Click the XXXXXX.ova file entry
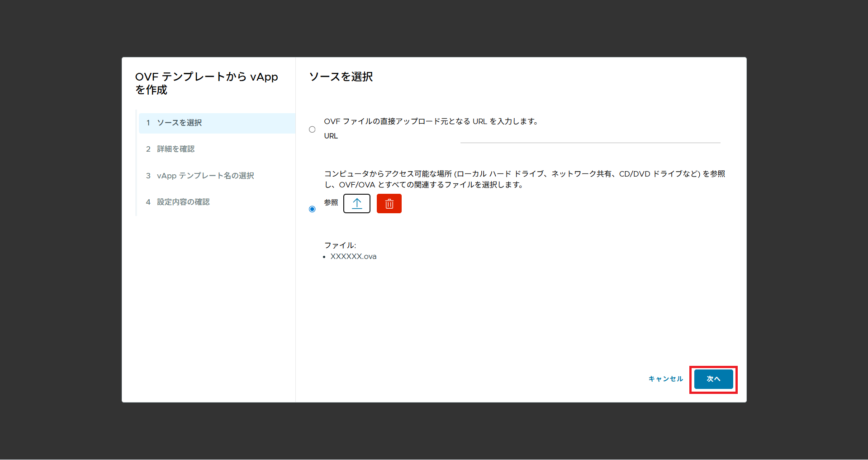Screen dimensions: 868x460 click(353, 257)
